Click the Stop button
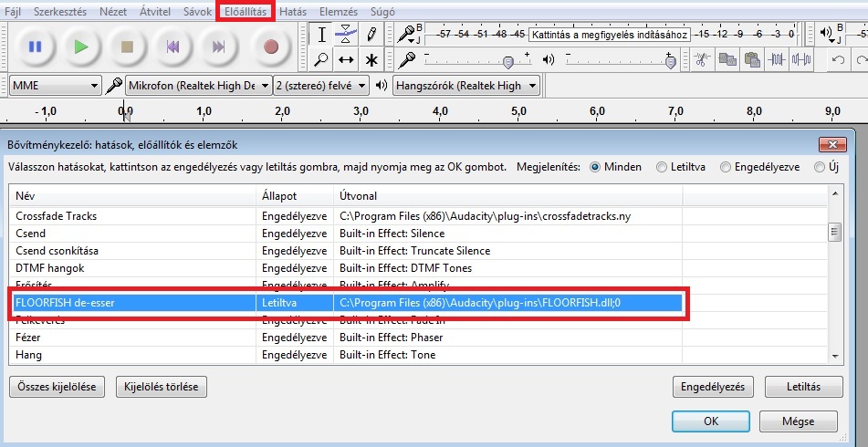 [x=127, y=47]
